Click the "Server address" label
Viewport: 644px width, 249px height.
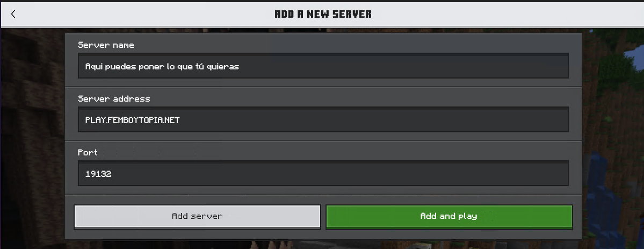point(114,99)
